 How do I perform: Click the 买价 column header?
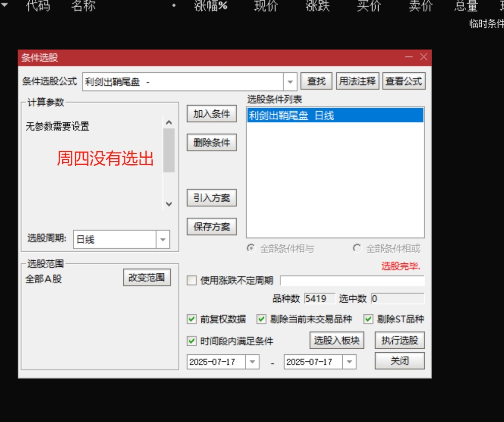pos(369,6)
